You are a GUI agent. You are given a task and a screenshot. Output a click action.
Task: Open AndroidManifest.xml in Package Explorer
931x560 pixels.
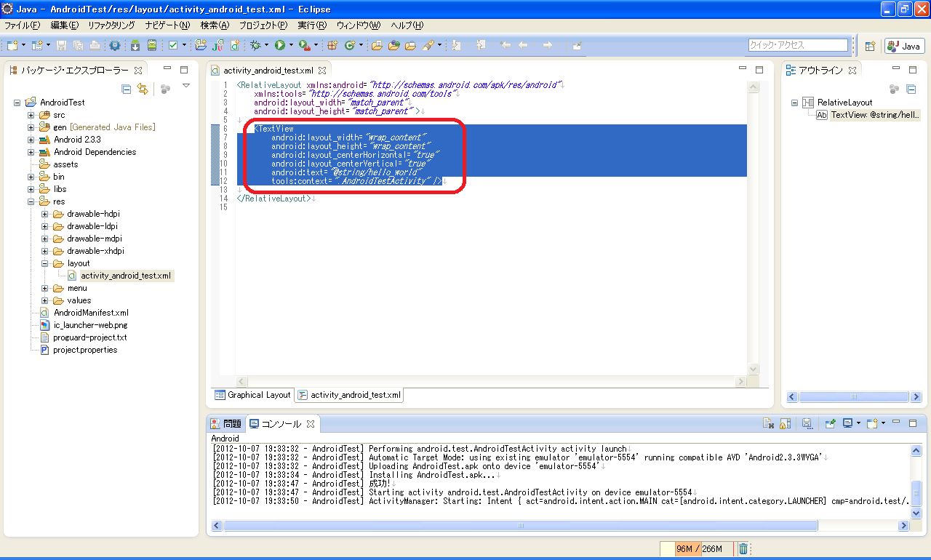pos(90,313)
